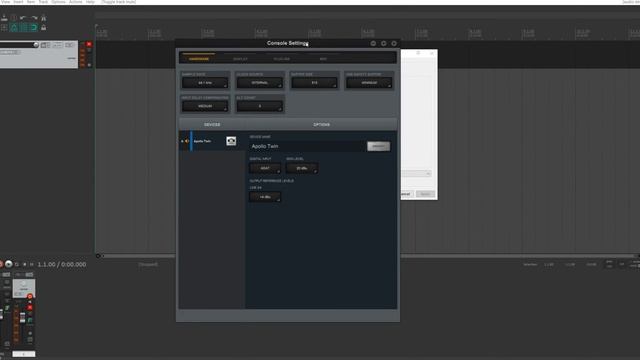
Task: Click the transport Record button
Action: (x=1, y=264)
